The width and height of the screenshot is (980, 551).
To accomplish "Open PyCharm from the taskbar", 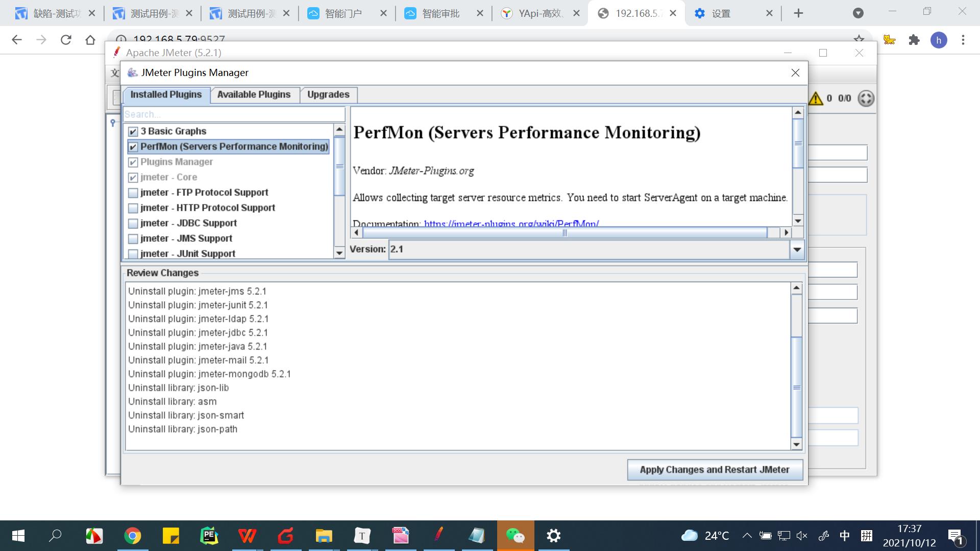I will click(209, 536).
